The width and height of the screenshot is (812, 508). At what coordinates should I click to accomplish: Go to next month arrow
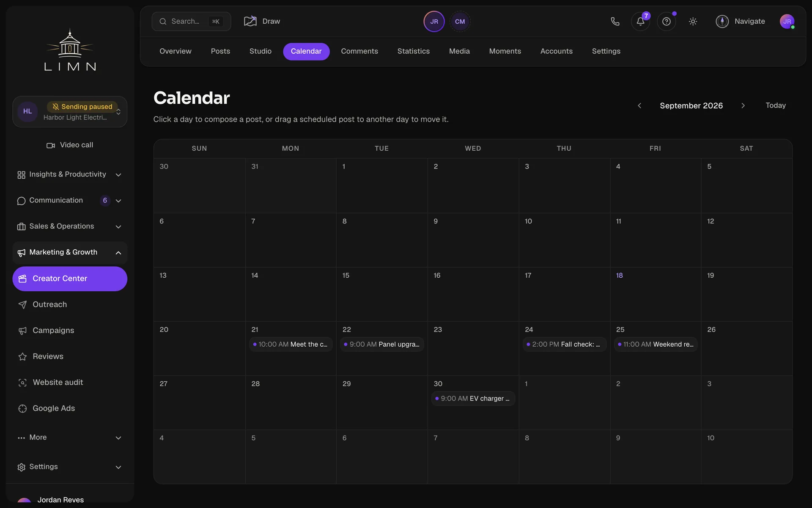743,105
